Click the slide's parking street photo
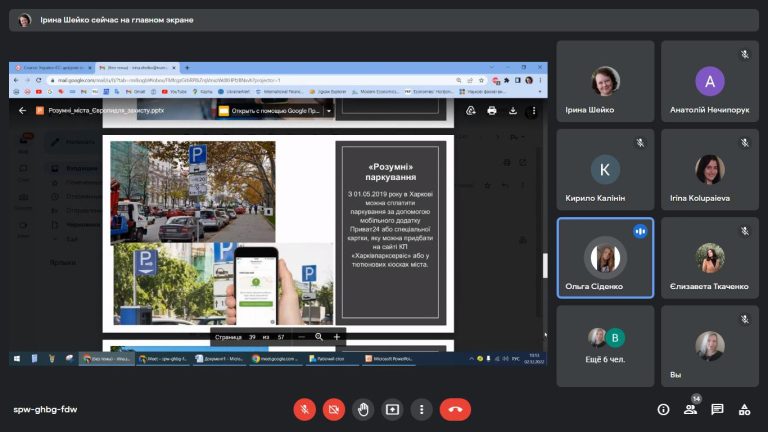768x432 pixels. pyautogui.click(x=193, y=192)
